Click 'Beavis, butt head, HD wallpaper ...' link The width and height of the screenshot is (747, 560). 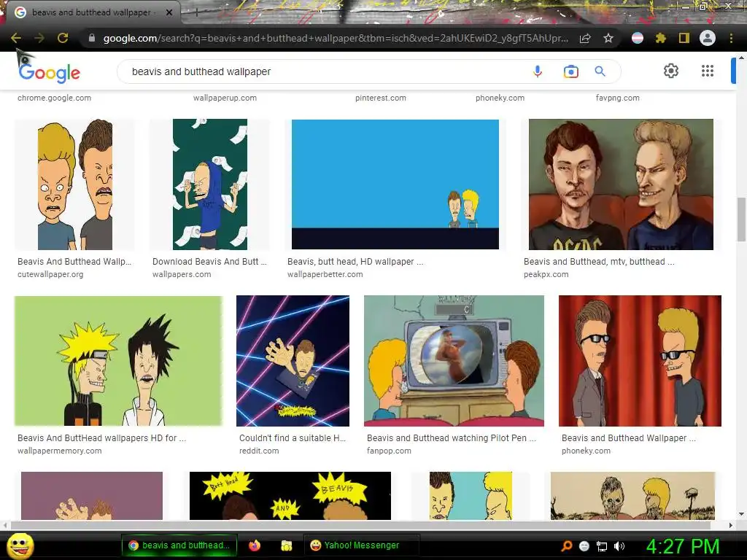355,262
